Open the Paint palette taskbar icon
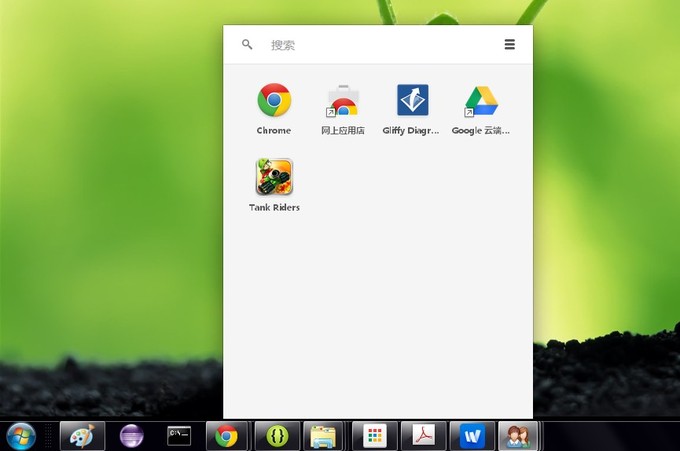 pyautogui.click(x=82, y=436)
